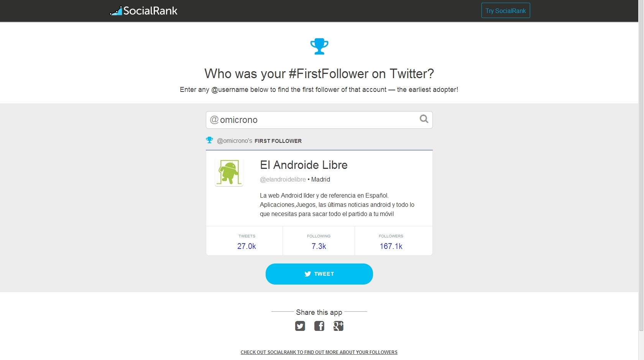644x360 pixels.
Task: Share the app via Google Plus icon
Action: pyautogui.click(x=338, y=326)
